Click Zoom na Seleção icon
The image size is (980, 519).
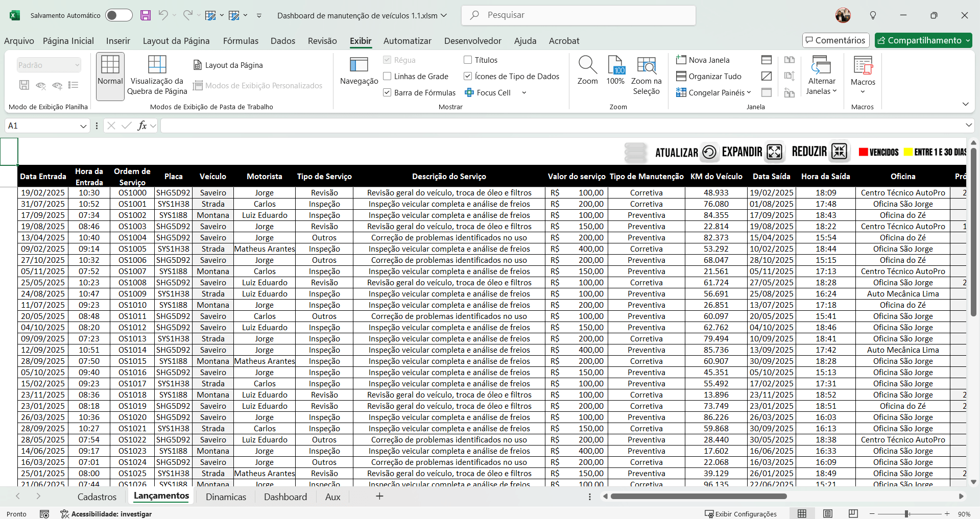pyautogui.click(x=646, y=65)
